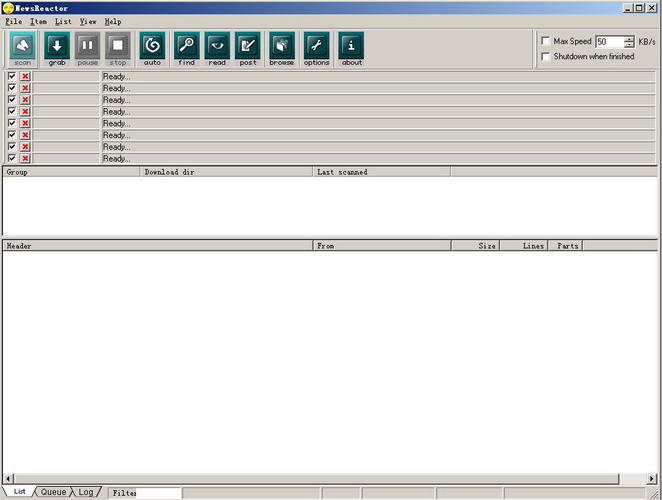Uncheck the fourth connection checkbox

click(x=12, y=111)
